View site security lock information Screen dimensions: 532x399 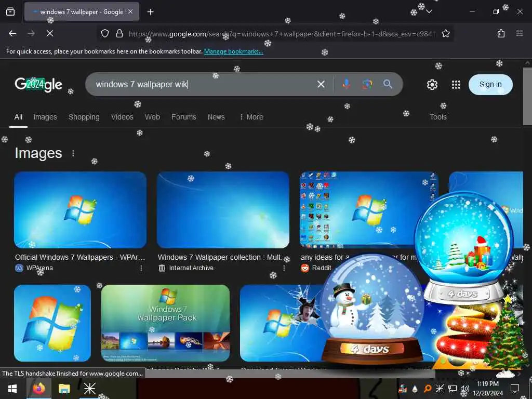click(x=119, y=33)
